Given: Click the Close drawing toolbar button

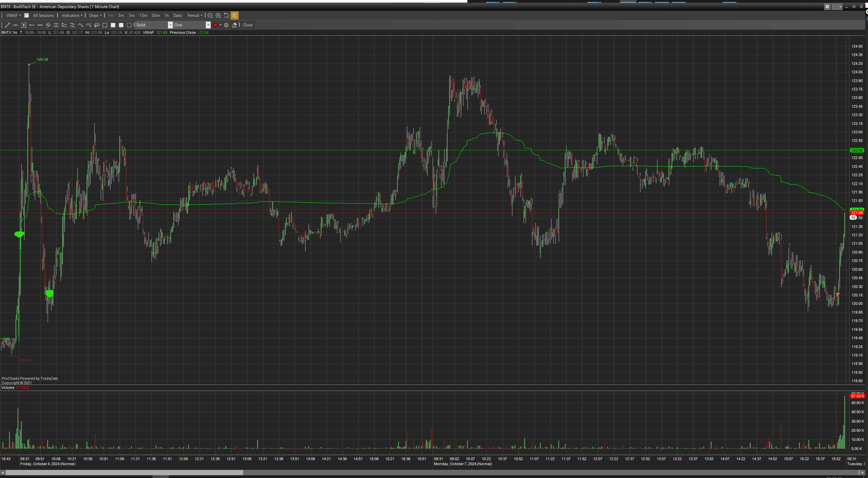Looking at the screenshot, I should (248, 25).
